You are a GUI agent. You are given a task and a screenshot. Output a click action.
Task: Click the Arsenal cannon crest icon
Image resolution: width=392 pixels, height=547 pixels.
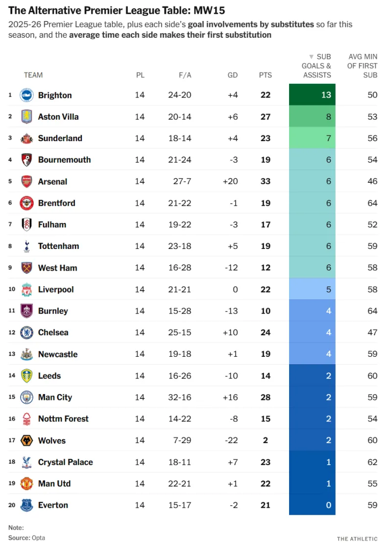(26, 181)
